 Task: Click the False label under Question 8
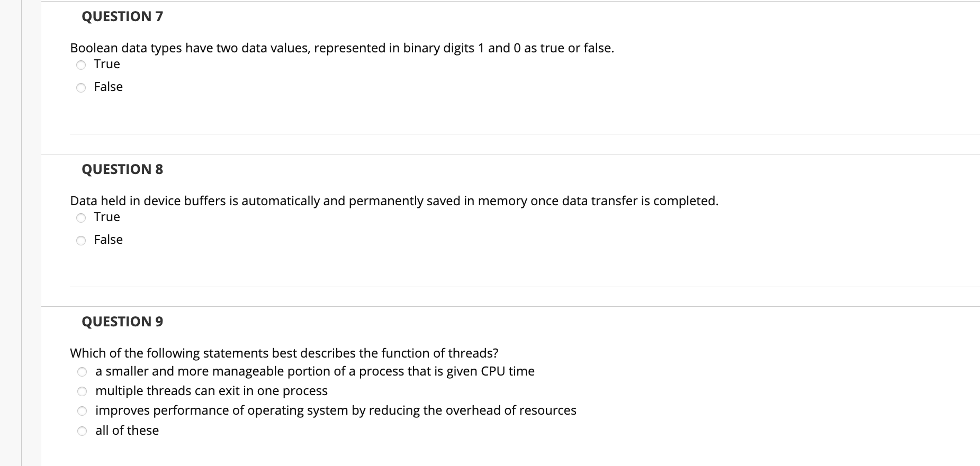tap(107, 240)
